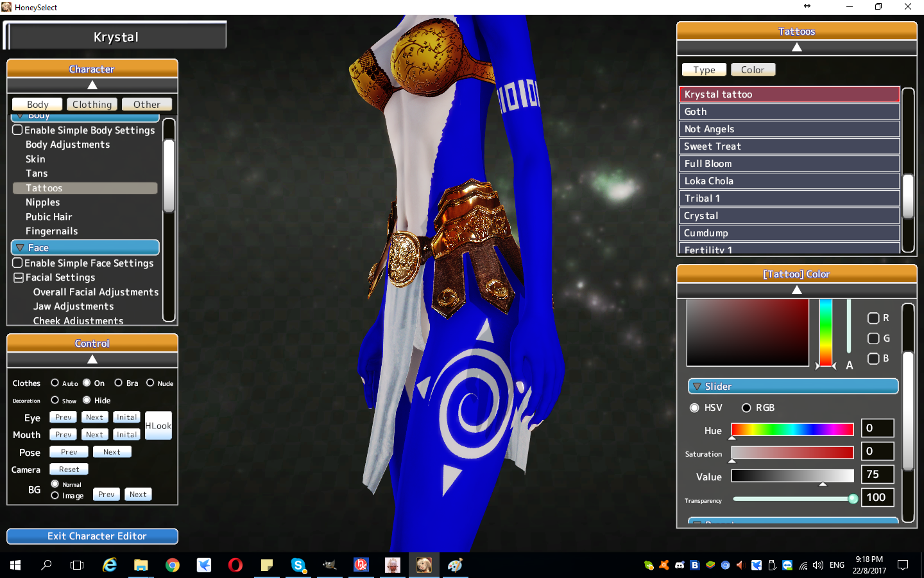Select the Sweet Treat tattoo
Viewport: 924px width, 578px height.
[789, 146]
